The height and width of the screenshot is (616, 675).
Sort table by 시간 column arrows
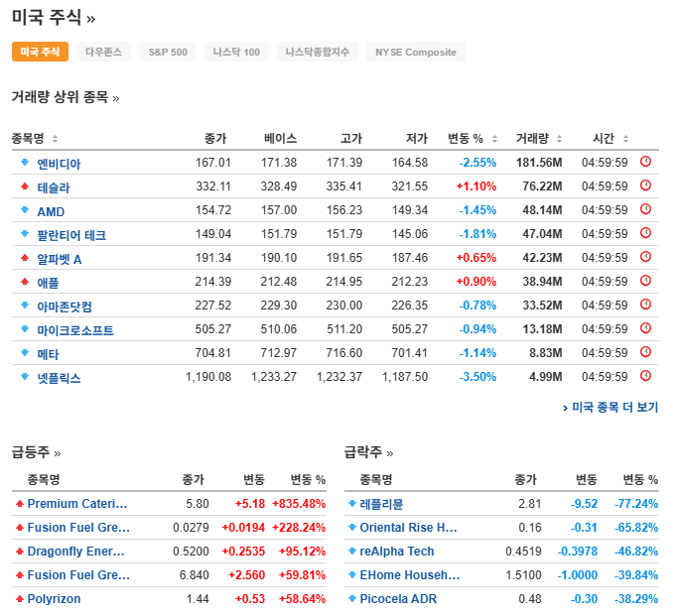[625, 139]
